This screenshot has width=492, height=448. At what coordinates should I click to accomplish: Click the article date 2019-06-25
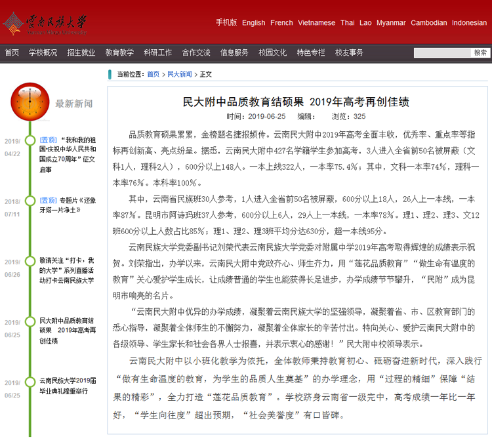(267, 116)
